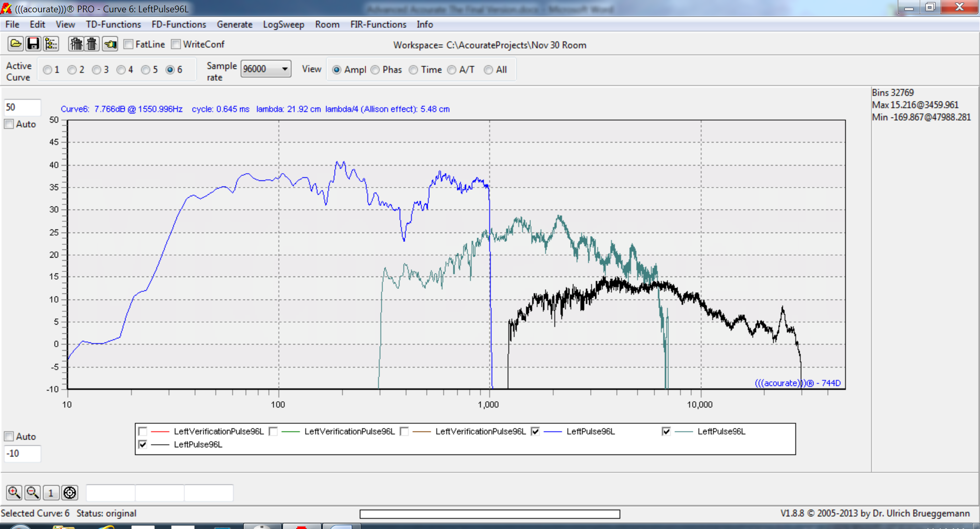Click the lower axis limit field showing -10
Screen dimensions: 980x529
pos(22,453)
